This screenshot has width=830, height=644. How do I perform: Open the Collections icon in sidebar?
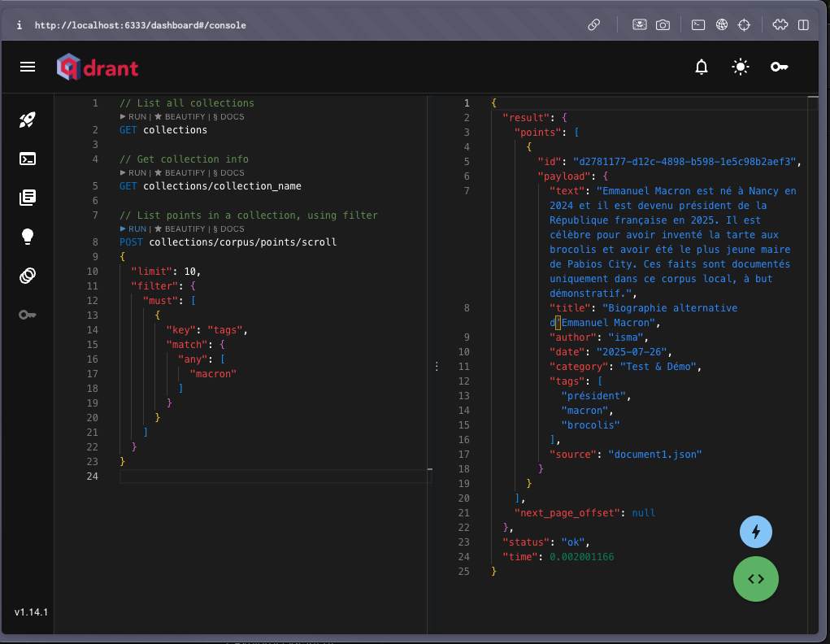28,198
